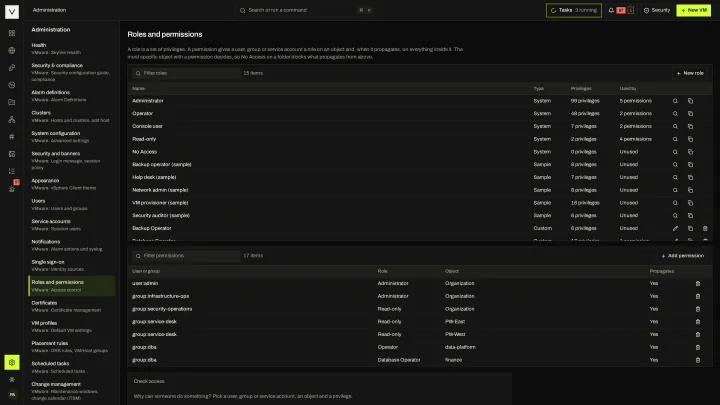
Task: View the Operator role using its magnifier icon
Action: pos(675,113)
